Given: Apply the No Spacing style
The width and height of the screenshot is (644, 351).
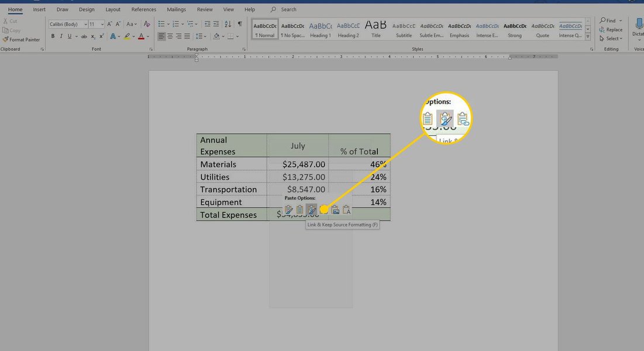Looking at the screenshot, I should tap(293, 29).
